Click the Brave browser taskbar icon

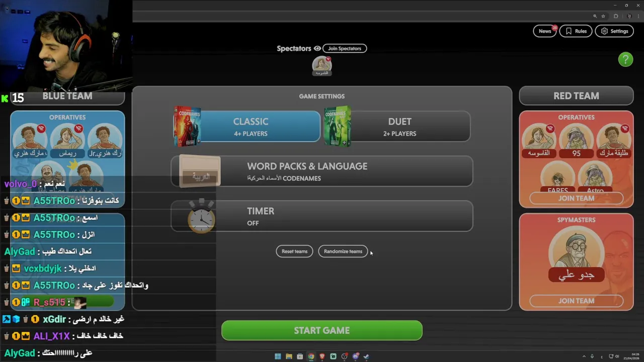(x=322, y=356)
